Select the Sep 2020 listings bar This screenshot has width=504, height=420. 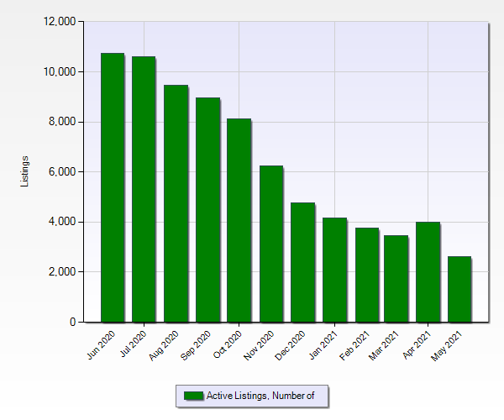click(x=207, y=210)
